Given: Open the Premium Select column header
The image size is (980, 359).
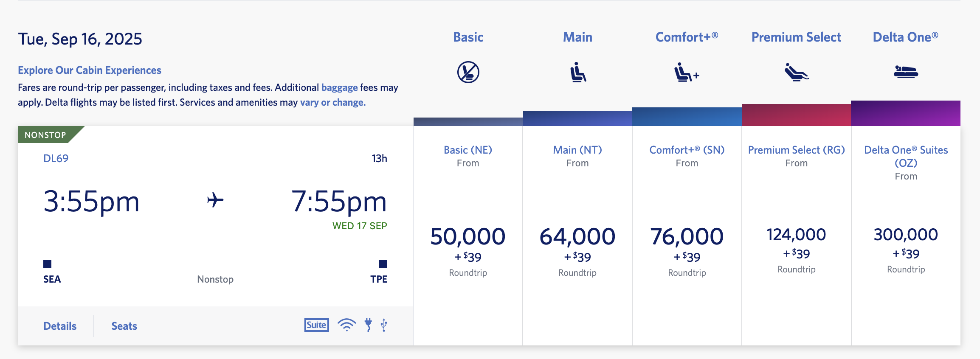Looking at the screenshot, I should tap(796, 37).
